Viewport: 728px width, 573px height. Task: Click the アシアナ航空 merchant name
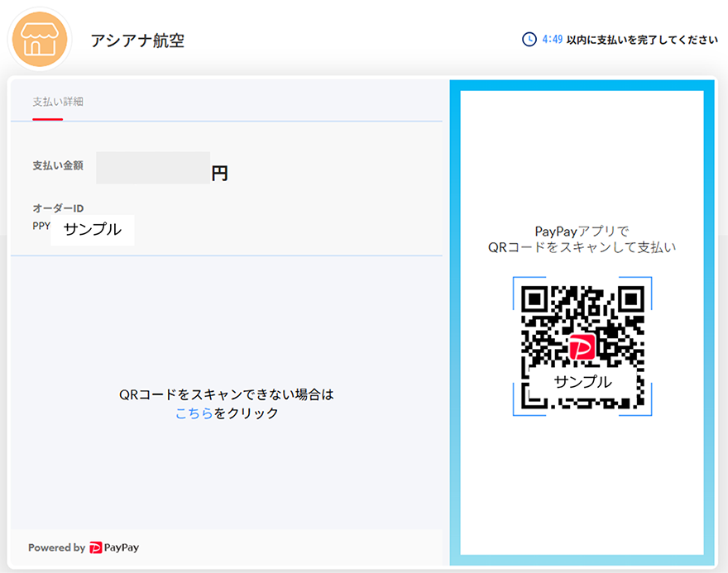click(x=137, y=41)
